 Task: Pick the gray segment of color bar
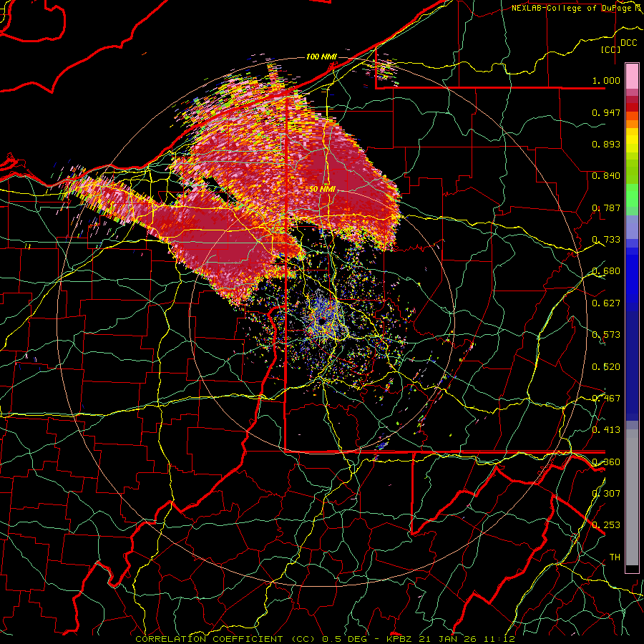coord(632,497)
